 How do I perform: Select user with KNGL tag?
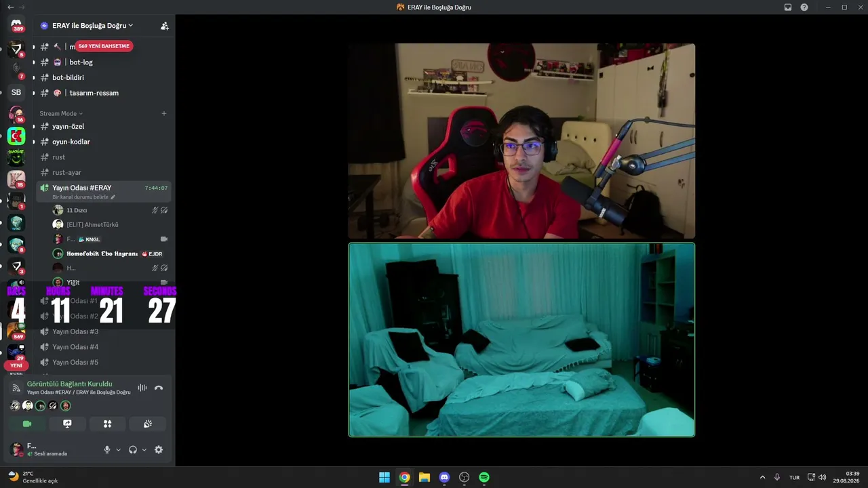pos(111,239)
